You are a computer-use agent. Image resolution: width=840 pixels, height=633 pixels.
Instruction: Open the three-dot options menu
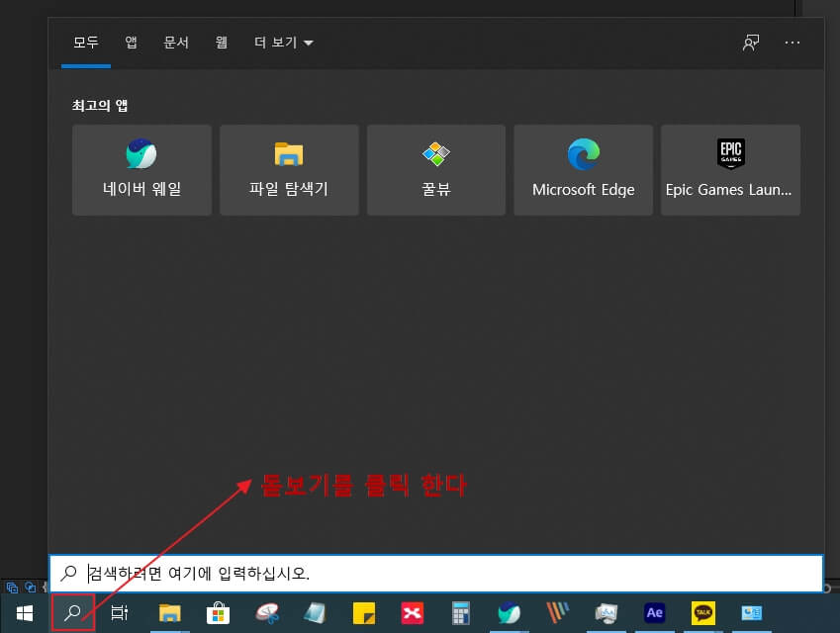coord(793,43)
